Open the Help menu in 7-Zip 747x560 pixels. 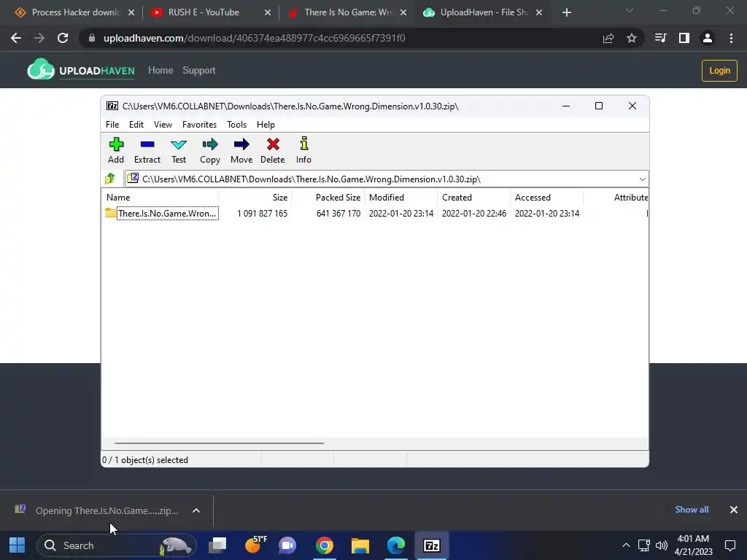[x=266, y=124]
